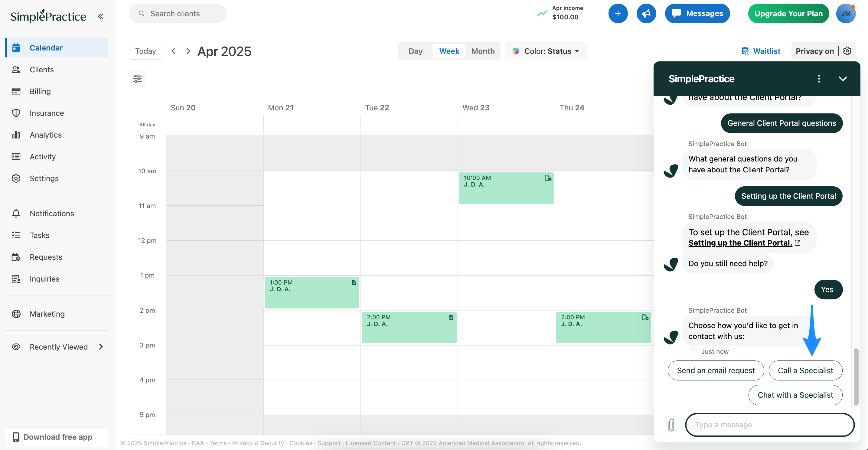Go to previous week arrow
Screen dimensions: 868x450
click(x=173, y=51)
